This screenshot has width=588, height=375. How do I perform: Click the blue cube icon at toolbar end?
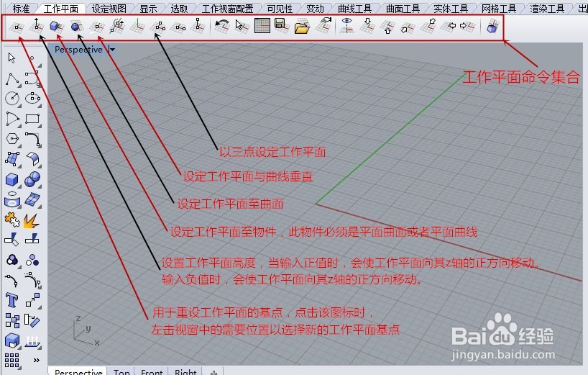click(x=492, y=27)
